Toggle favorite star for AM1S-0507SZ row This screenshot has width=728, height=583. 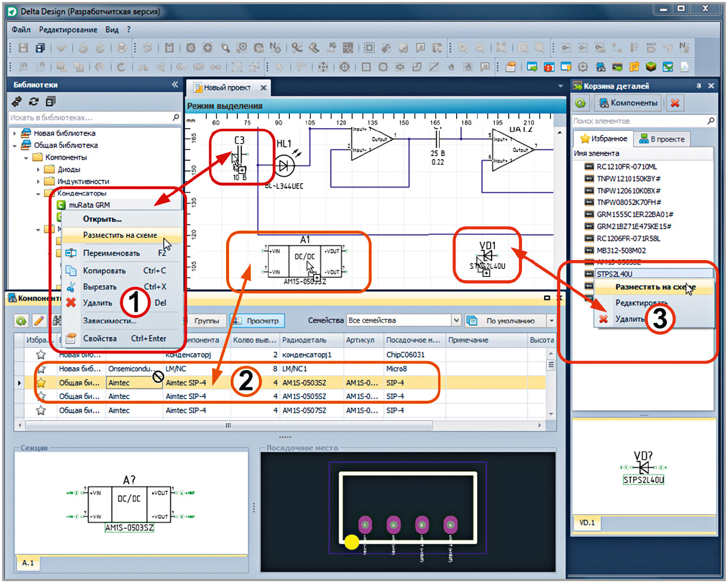[x=41, y=410]
